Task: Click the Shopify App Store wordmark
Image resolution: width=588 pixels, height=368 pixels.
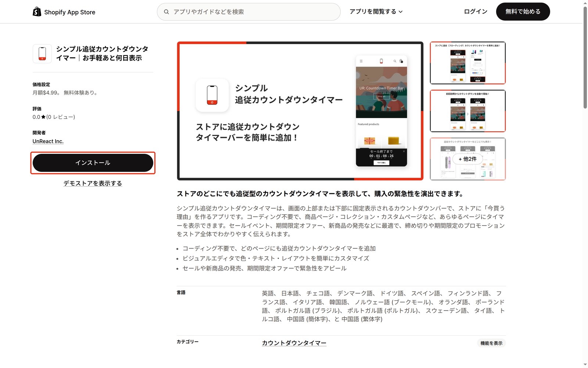Action: click(x=70, y=12)
